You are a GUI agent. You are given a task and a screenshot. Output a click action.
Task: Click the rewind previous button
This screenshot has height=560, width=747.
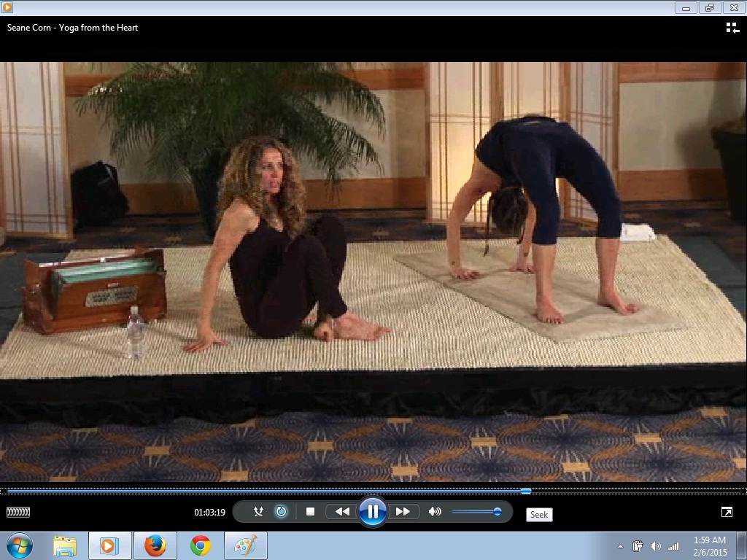point(342,512)
